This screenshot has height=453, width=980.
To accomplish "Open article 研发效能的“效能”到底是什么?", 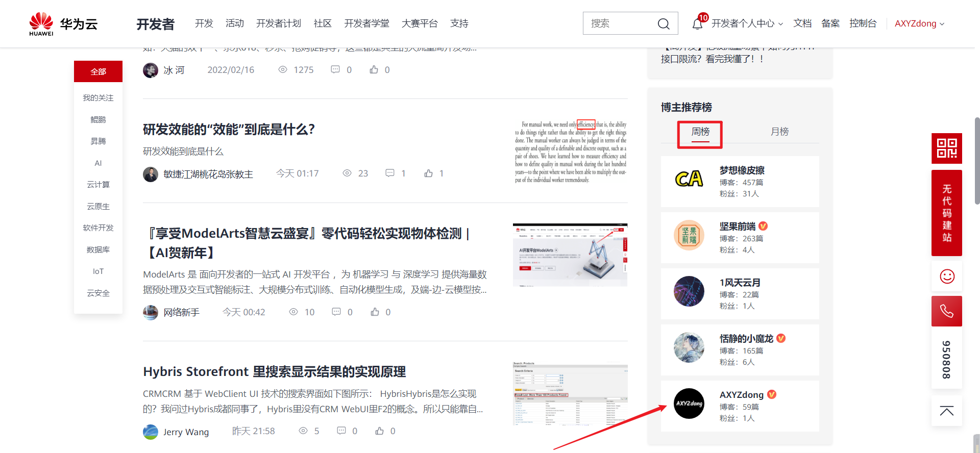I will pos(229,130).
